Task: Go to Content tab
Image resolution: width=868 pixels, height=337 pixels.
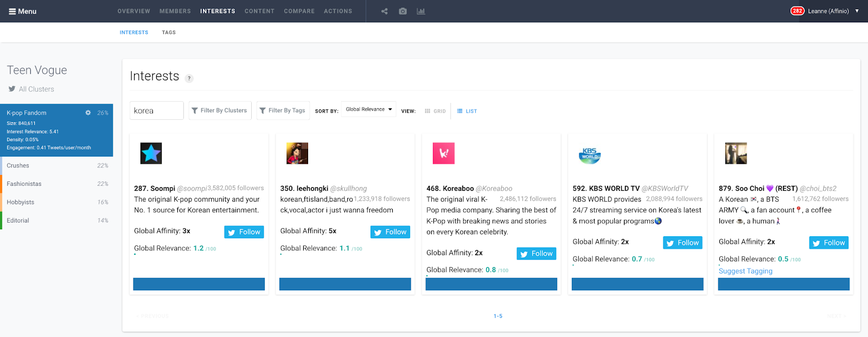Action: (x=259, y=11)
